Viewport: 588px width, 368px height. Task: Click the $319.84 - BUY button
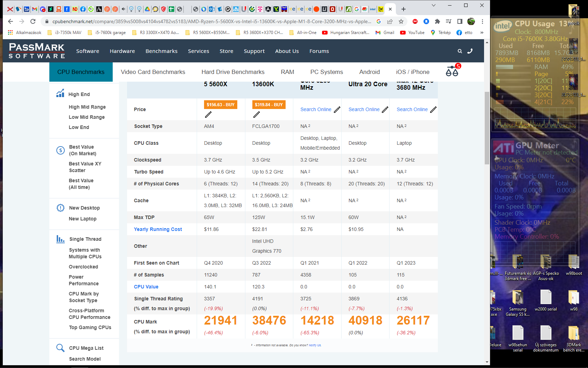click(269, 104)
